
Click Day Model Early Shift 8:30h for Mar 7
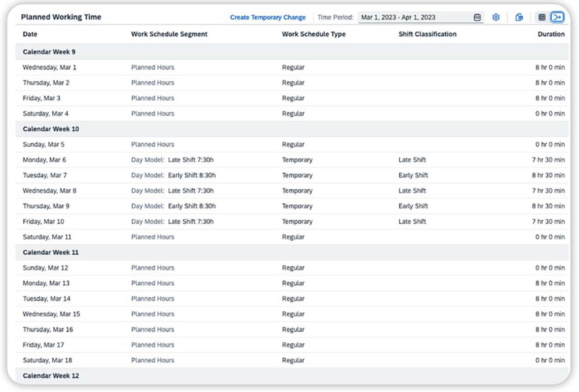(173, 175)
